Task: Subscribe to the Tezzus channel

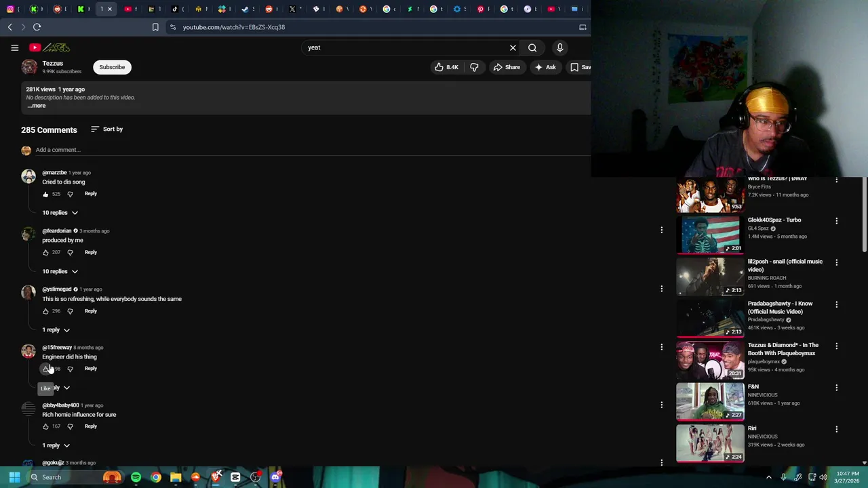Action: pos(112,67)
